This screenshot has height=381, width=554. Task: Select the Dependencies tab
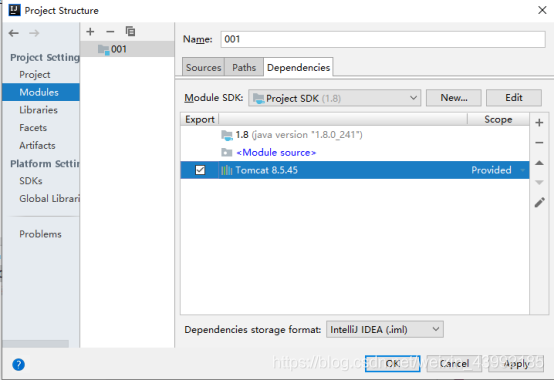click(x=298, y=67)
